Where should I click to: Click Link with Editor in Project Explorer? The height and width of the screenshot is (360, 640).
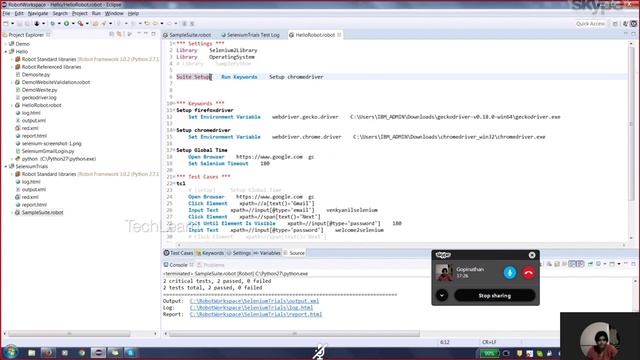119,35
